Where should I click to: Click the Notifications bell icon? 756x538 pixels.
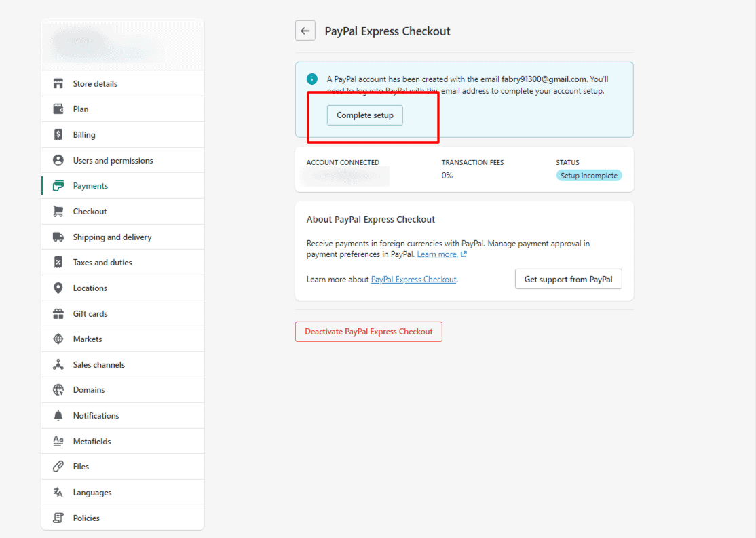pos(60,415)
